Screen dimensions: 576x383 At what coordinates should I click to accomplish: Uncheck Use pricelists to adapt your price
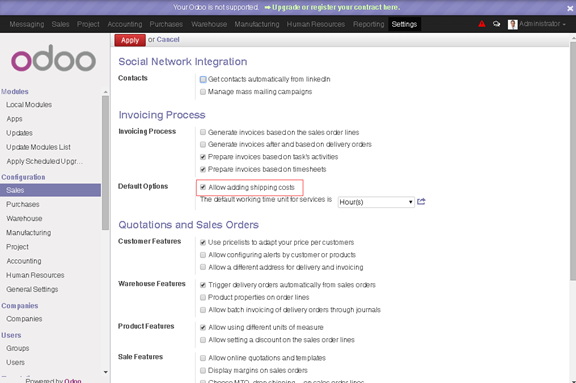coord(203,242)
